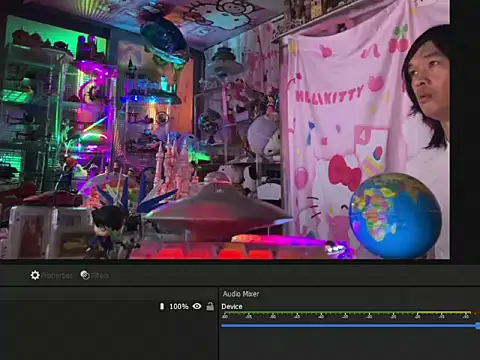Select the Audio Mixer panel title
Screen dimensions: 480x360
pyautogui.click(x=241, y=294)
